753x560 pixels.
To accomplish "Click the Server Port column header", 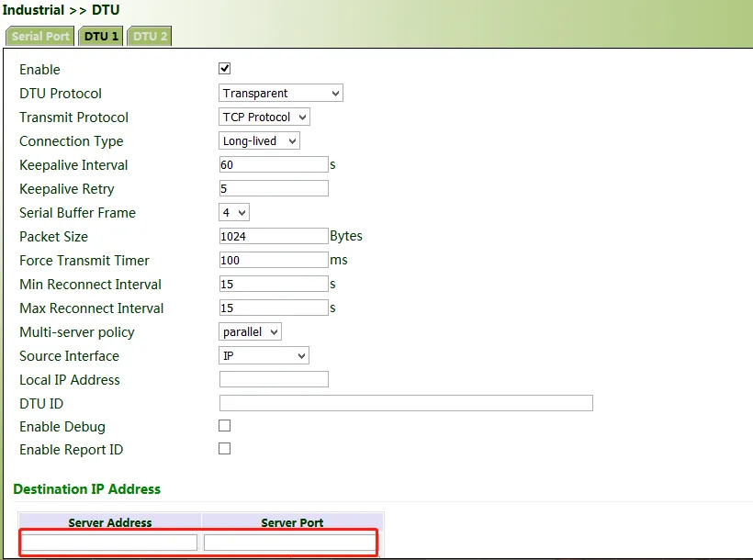I will click(x=292, y=522).
